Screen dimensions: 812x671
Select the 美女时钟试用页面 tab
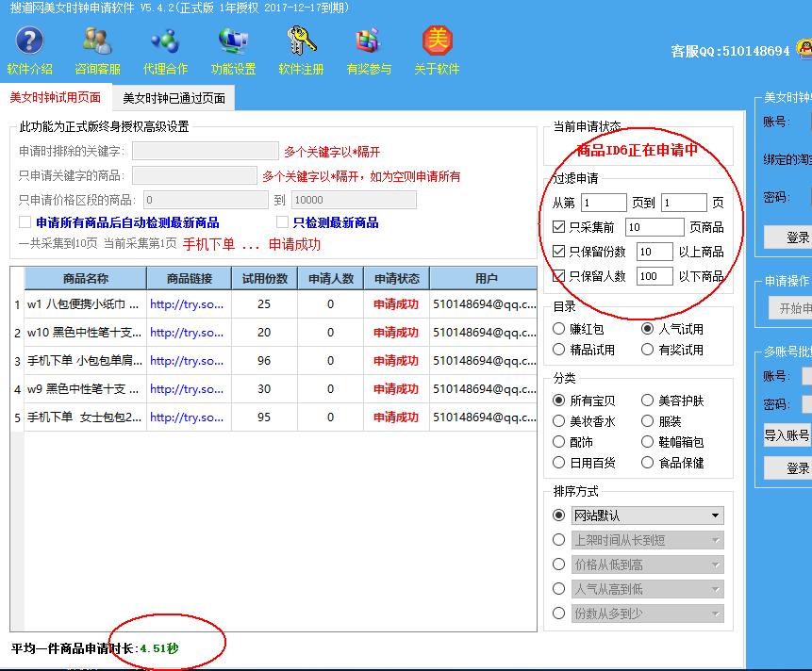54,97
